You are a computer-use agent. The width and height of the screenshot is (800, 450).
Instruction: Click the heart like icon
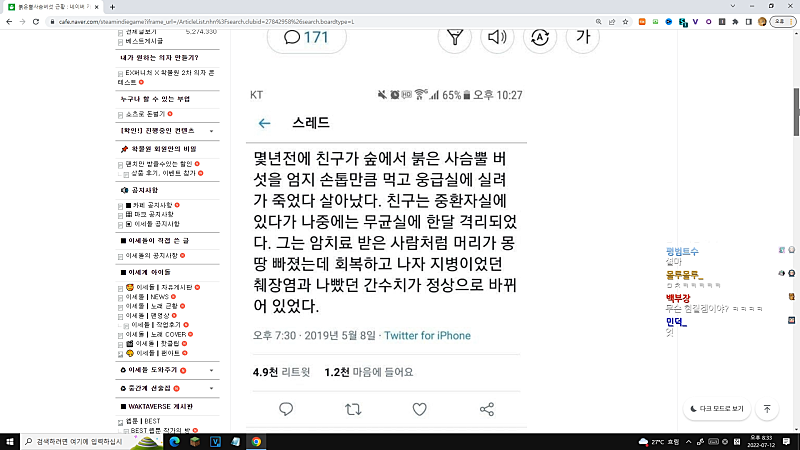[x=419, y=409]
